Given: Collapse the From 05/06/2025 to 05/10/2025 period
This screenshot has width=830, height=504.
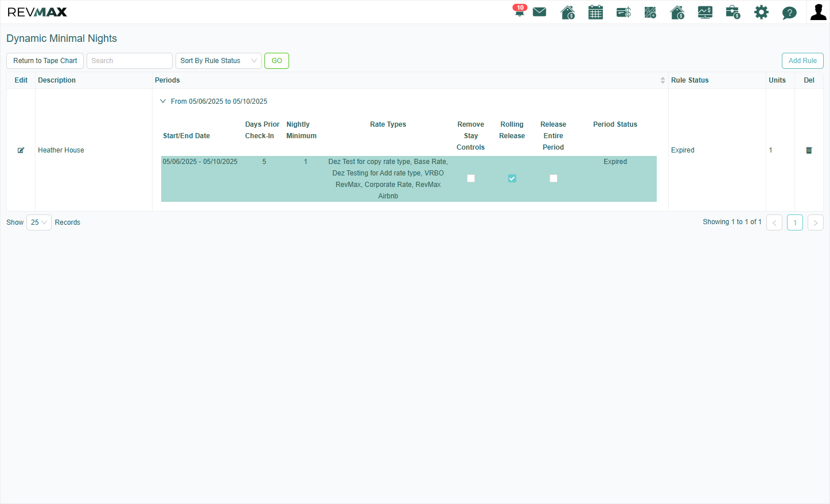Looking at the screenshot, I should click(163, 101).
